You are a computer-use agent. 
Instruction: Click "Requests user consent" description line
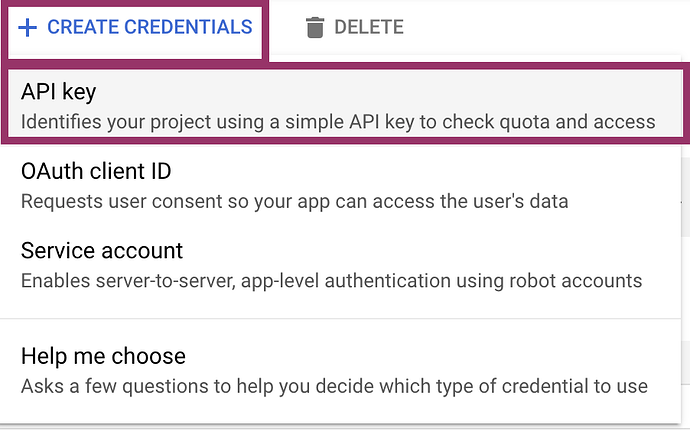click(294, 201)
